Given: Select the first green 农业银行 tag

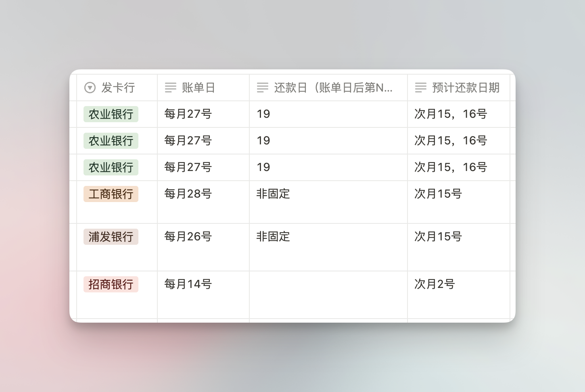Looking at the screenshot, I should (x=111, y=114).
